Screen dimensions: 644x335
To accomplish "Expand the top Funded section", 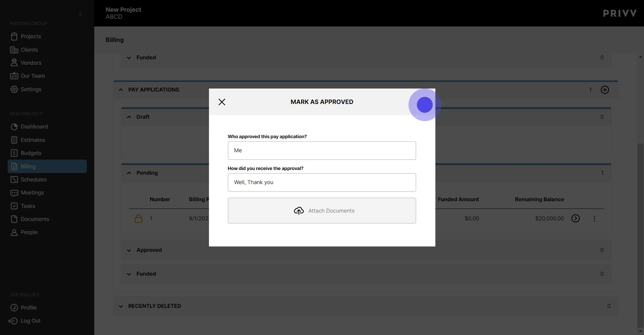I will [129, 58].
